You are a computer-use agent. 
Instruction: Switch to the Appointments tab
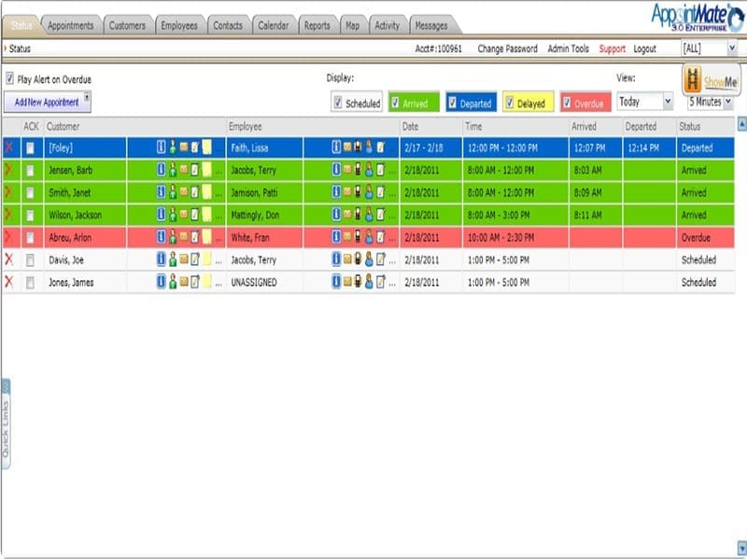[71, 25]
